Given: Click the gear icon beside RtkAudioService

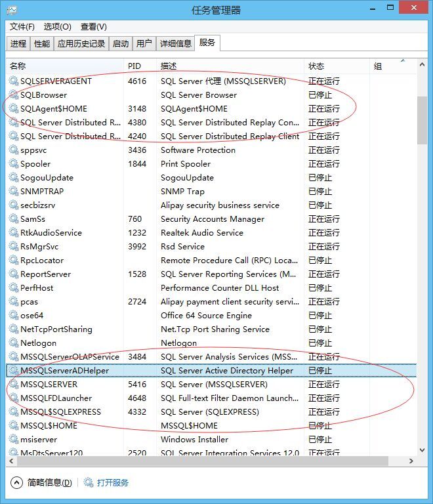Looking at the screenshot, I should pyautogui.click(x=14, y=233).
